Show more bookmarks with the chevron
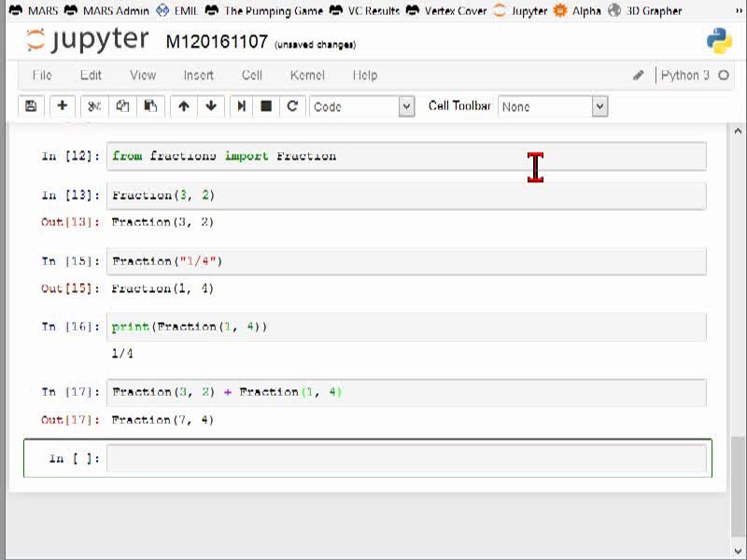Screen dimensions: 747x560 739,10
